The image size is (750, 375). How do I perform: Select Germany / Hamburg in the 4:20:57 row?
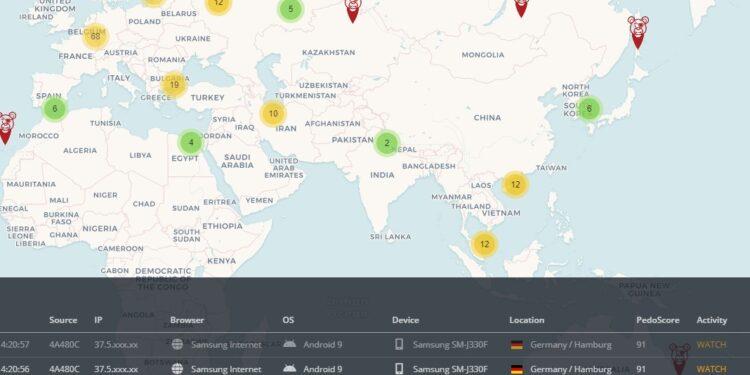(x=571, y=344)
